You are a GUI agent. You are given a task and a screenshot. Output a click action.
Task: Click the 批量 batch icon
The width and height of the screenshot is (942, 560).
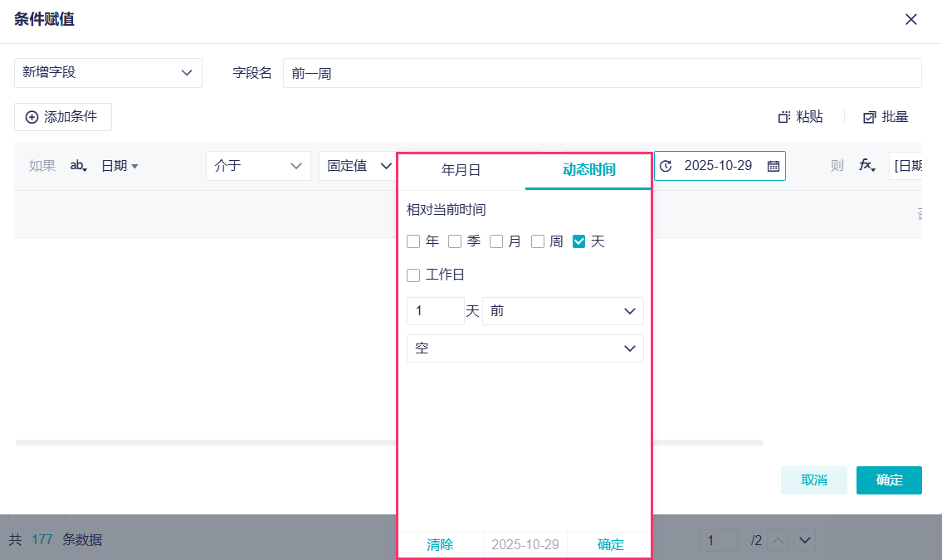coord(870,118)
